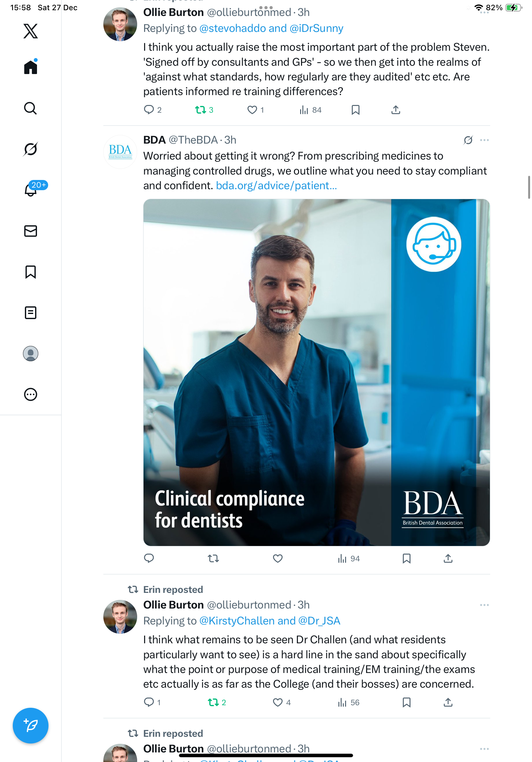Screen dimensions: 532x762
Task: Click the page scrollbar on right edge
Action: (x=529, y=188)
